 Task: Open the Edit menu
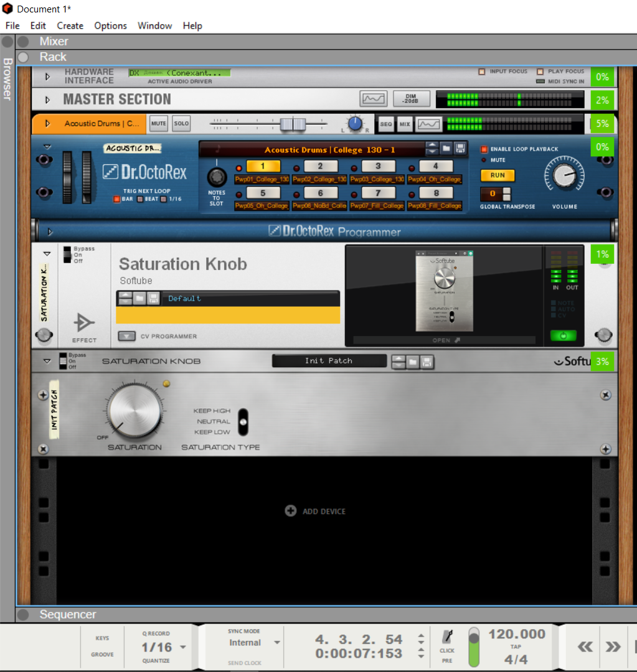click(38, 26)
